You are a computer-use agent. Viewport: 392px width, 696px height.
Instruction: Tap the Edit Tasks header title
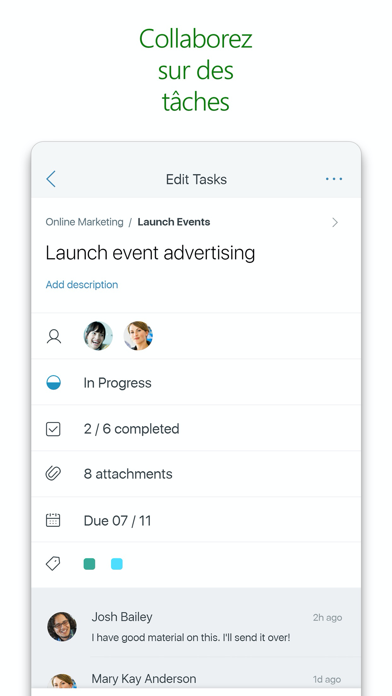click(x=196, y=179)
